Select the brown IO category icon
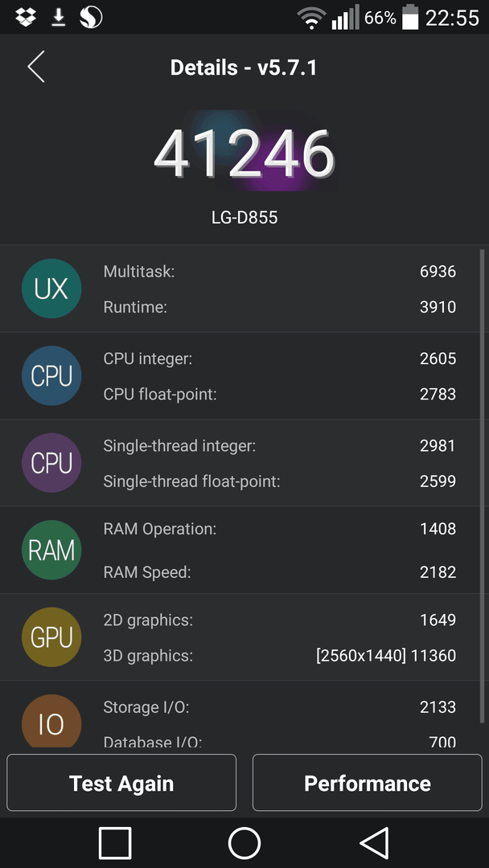This screenshot has width=489, height=868. 51,721
